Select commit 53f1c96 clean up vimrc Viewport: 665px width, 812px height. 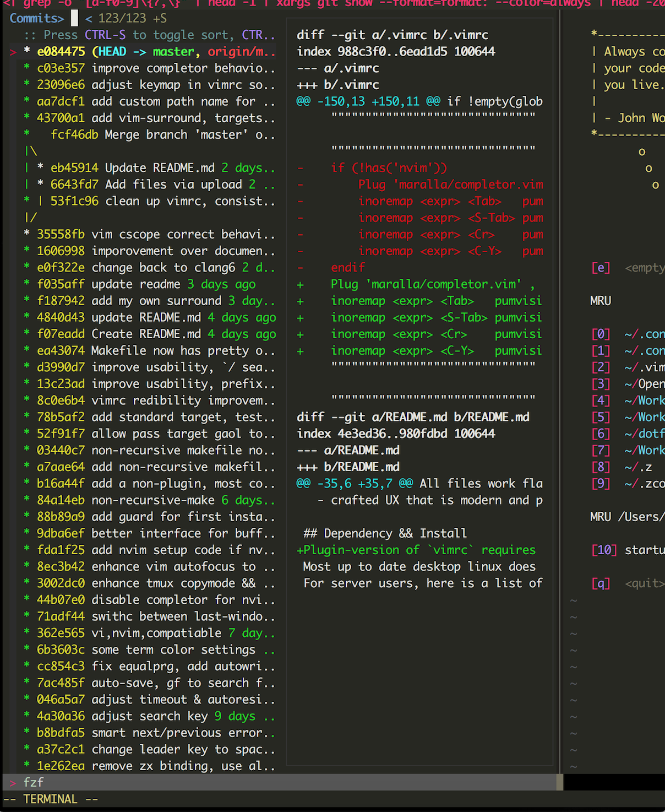pos(149,201)
